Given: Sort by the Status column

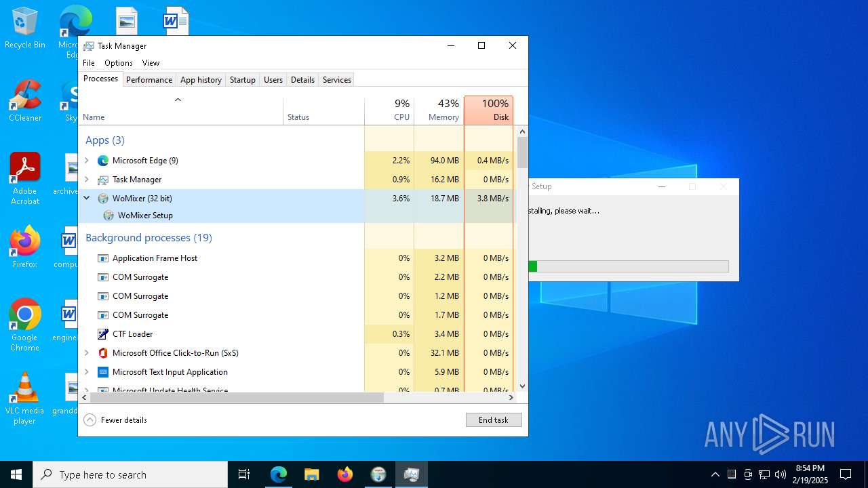Looking at the screenshot, I should click(323, 110).
